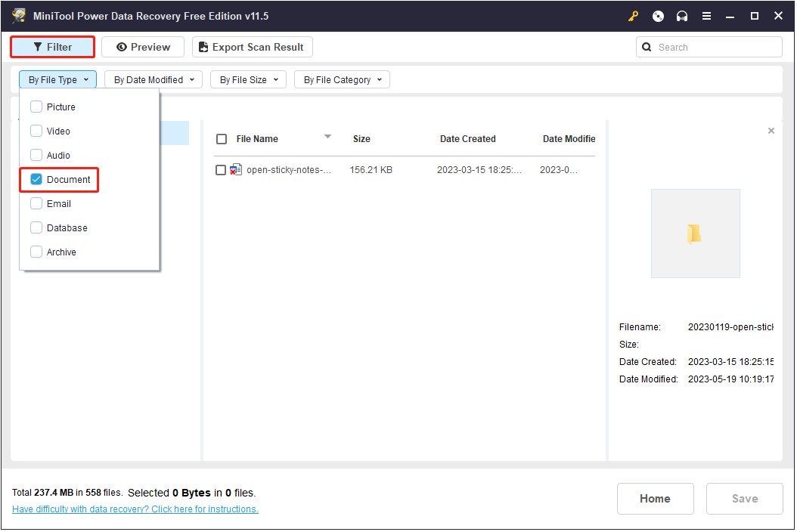
Task: Click the Export Scan Result button
Action: click(x=252, y=47)
